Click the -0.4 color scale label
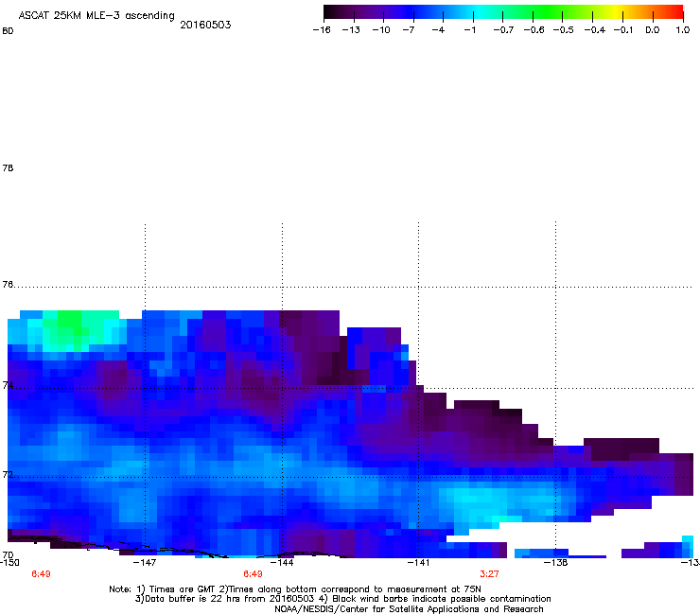700x615 pixels. tap(595, 30)
